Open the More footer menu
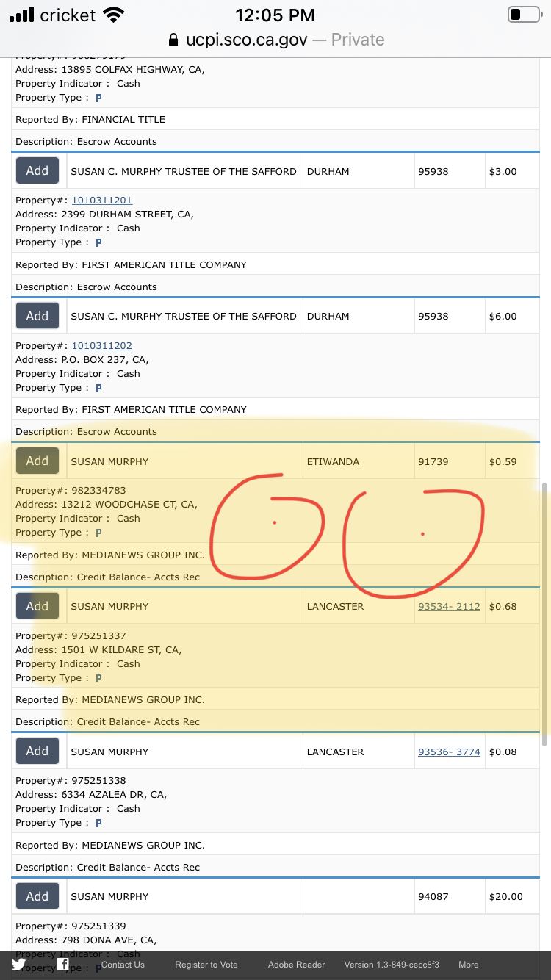 tap(469, 965)
